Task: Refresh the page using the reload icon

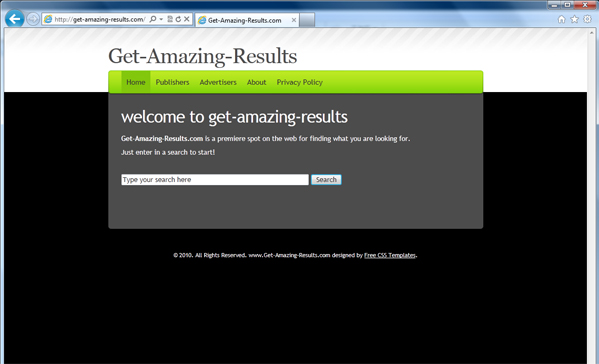Action: coord(178,19)
